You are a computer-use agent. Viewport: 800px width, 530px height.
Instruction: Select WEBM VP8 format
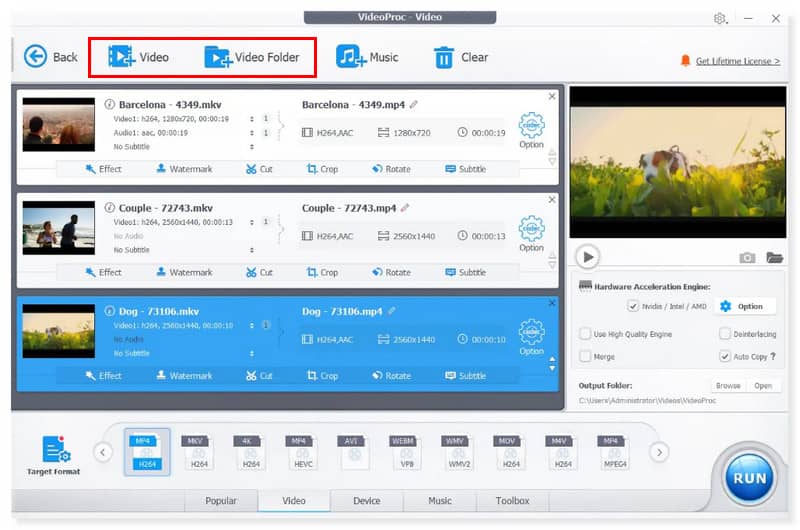(x=407, y=452)
